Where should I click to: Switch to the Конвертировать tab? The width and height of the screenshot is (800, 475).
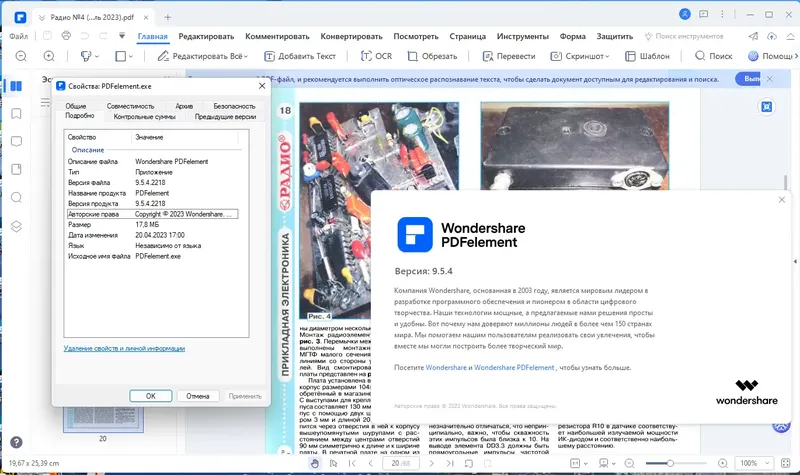click(x=351, y=36)
